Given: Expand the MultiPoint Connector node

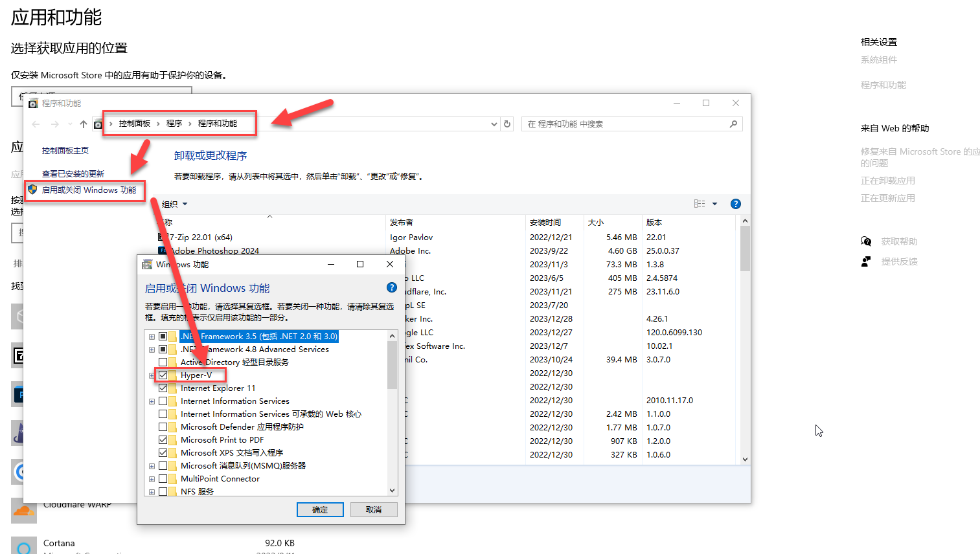Looking at the screenshot, I should pyautogui.click(x=152, y=479).
